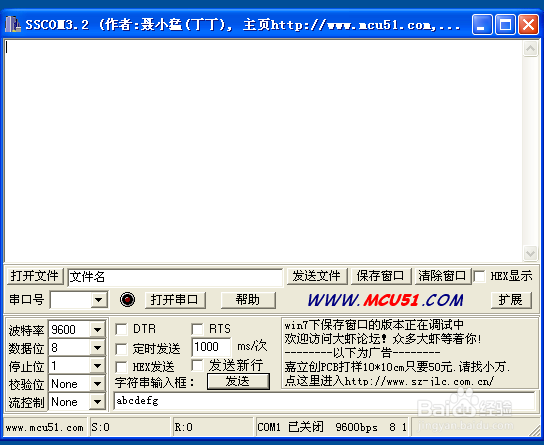Open the 校验位 parity dropdown

click(97, 384)
